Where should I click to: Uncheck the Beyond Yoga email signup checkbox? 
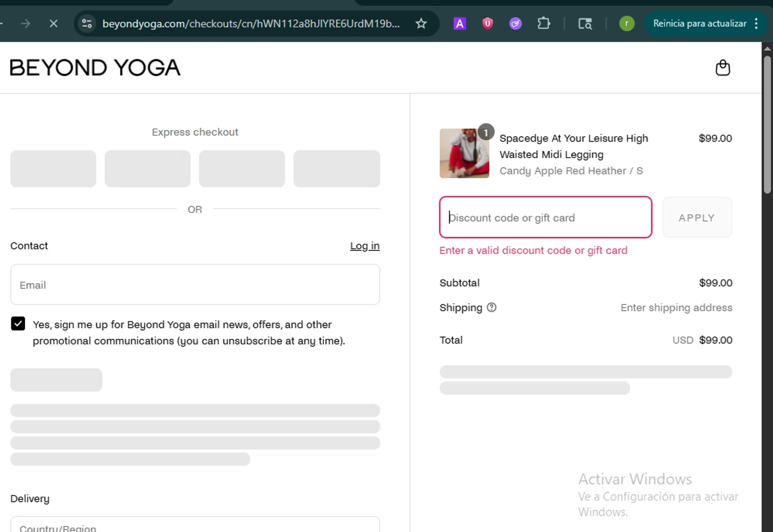(x=18, y=323)
